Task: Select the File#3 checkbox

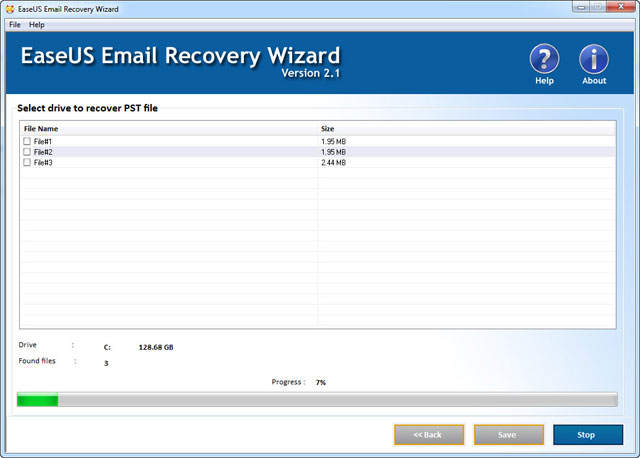Action: point(27,162)
